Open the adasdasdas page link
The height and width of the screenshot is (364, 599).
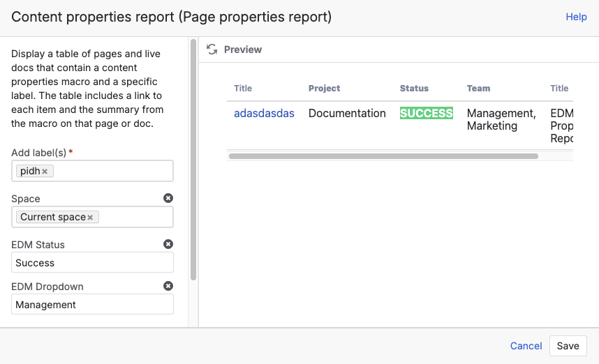pos(264,114)
